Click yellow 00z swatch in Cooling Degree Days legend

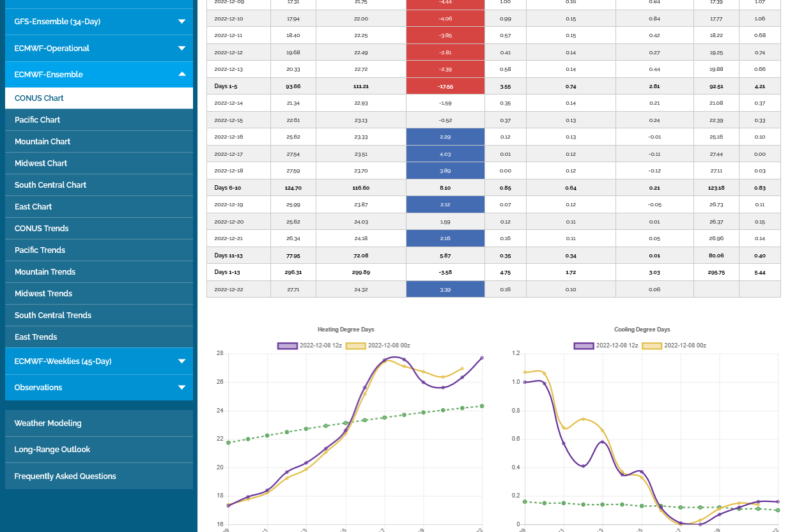pyautogui.click(x=652, y=346)
